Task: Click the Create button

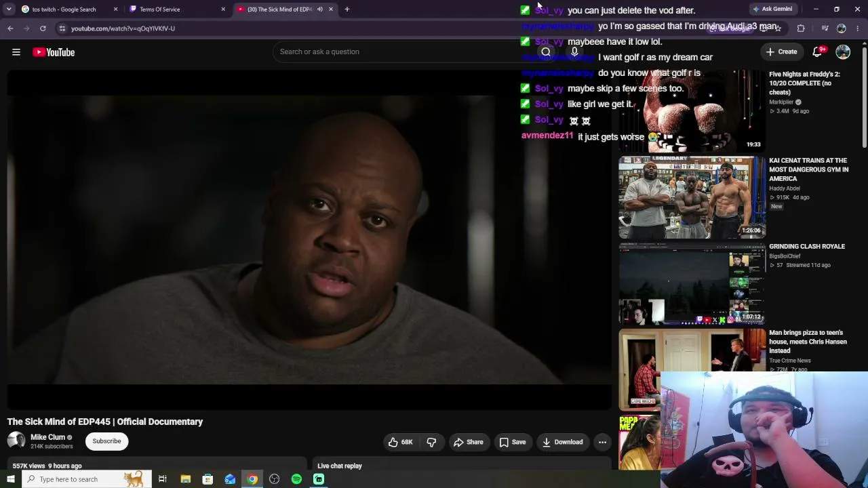Action: click(782, 52)
